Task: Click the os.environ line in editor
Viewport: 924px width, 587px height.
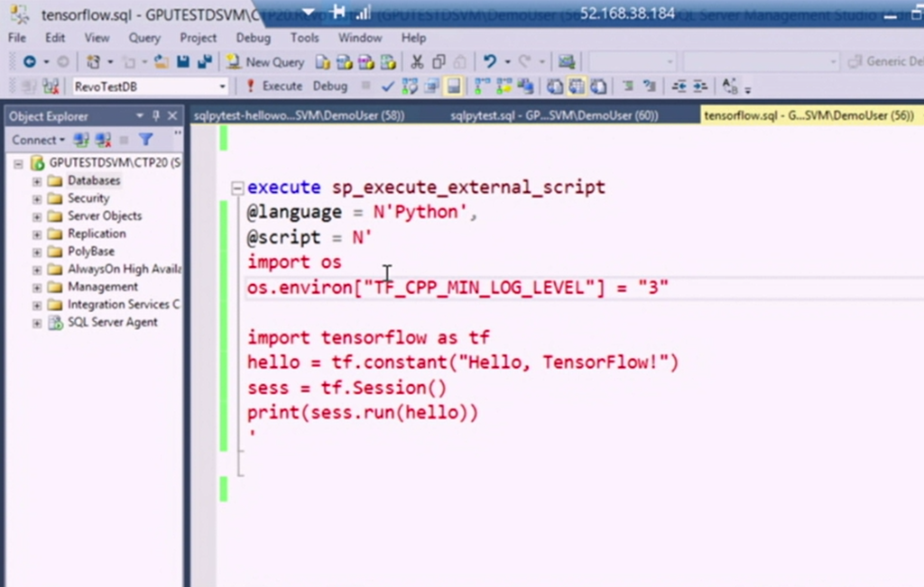Action: click(457, 288)
